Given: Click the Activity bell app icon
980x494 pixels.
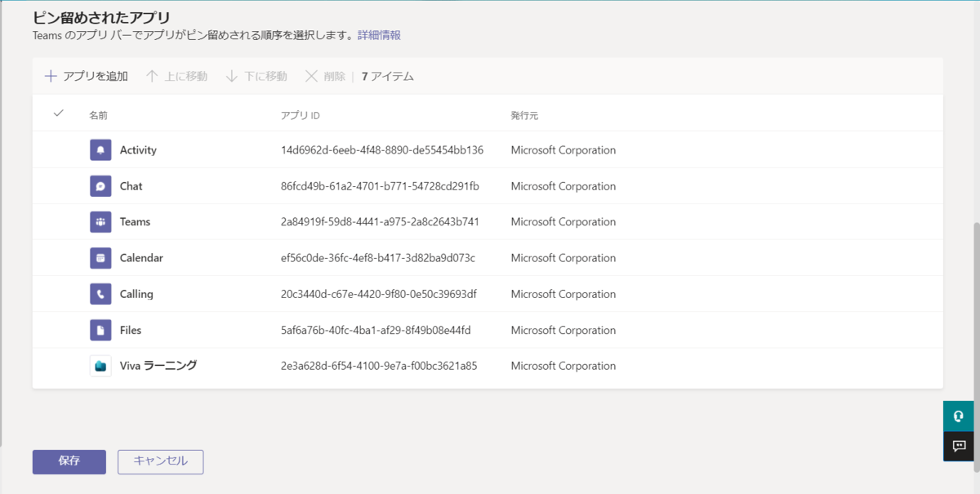Looking at the screenshot, I should point(100,150).
